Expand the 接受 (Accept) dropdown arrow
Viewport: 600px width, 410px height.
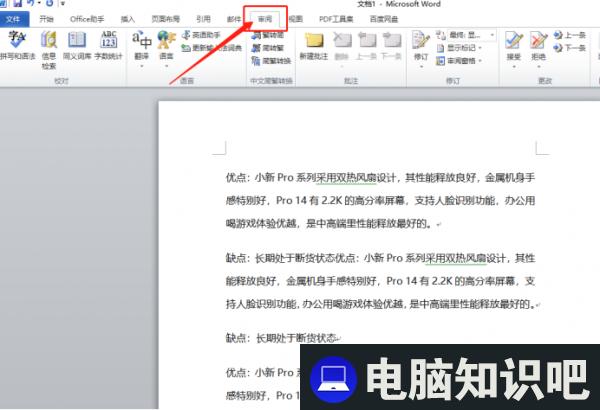click(x=514, y=66)
